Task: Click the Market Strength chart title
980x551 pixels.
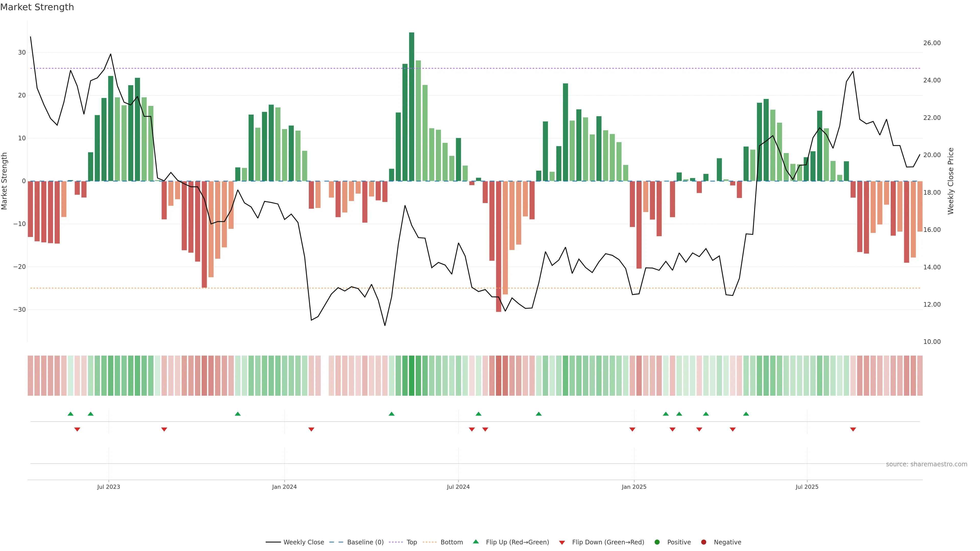Action: (x=37, y=7)
